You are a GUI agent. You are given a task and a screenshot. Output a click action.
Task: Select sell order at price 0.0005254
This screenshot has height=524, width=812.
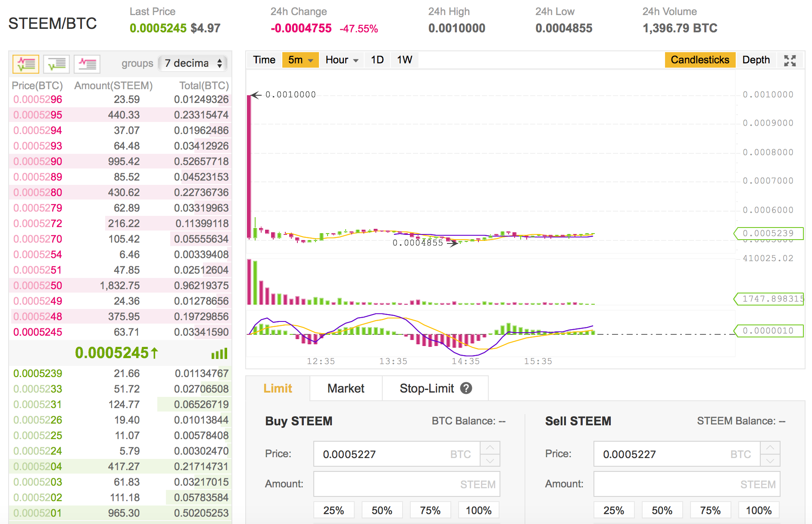click(x=120, y=255)
